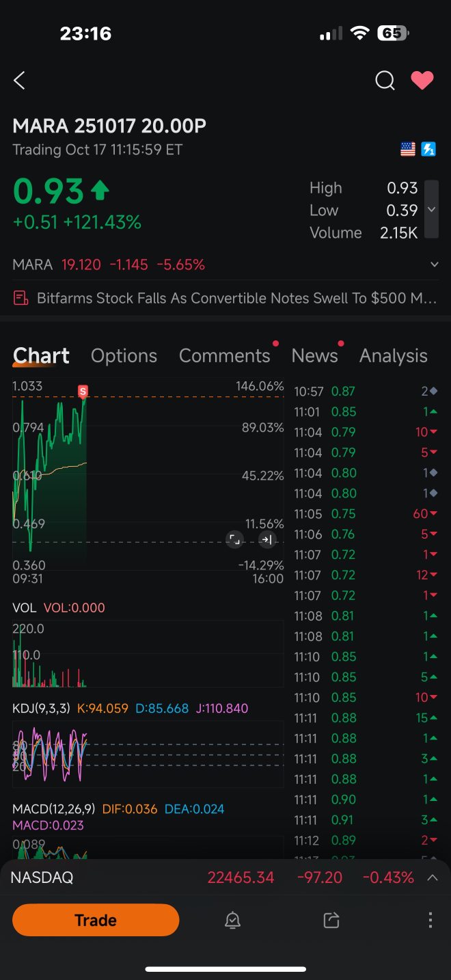Go to the Analysis tab
The image size is (451, 980).
[393, 355]
